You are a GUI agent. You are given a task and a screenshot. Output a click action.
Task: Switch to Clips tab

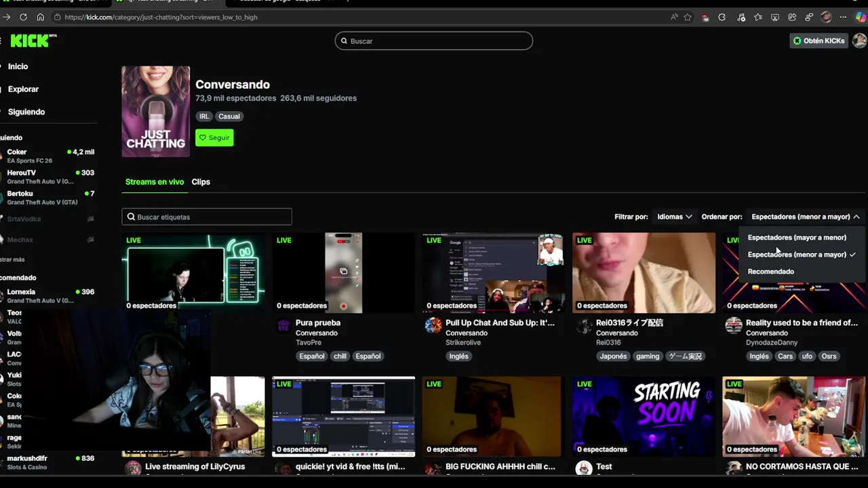coord(201,182)
